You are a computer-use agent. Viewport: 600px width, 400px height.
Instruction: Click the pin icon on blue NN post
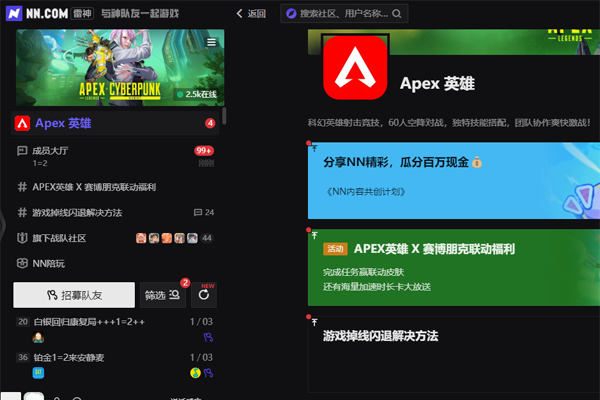315,149
